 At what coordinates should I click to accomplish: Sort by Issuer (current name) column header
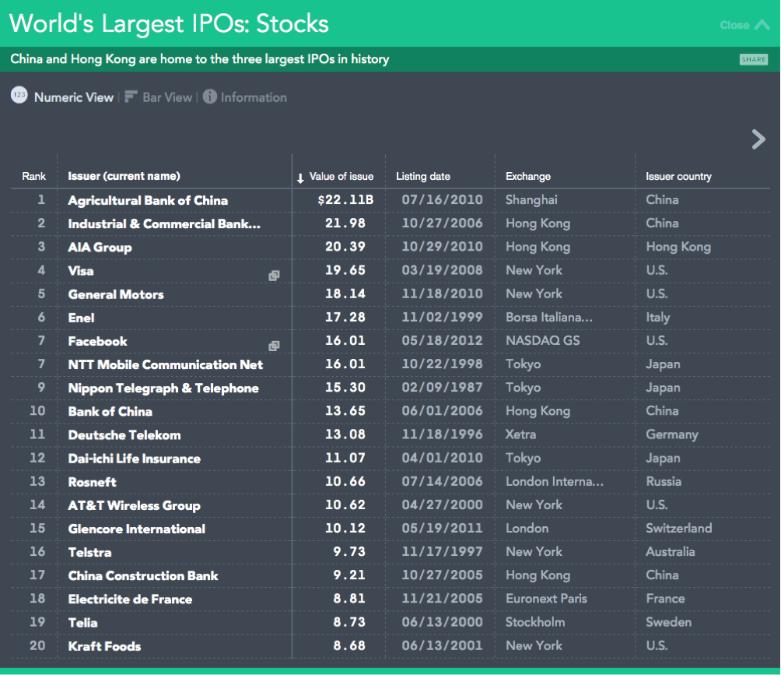coord(124,176)
